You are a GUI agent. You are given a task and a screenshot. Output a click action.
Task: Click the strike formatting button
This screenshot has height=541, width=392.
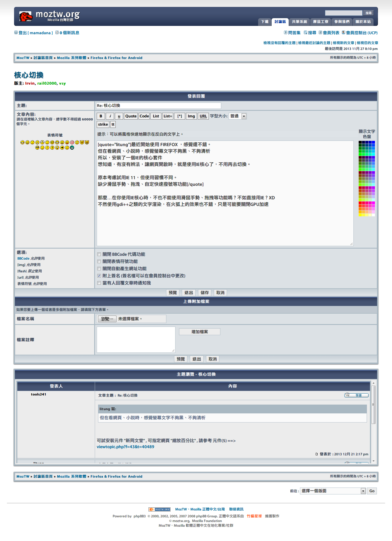(x=103, y=124)
